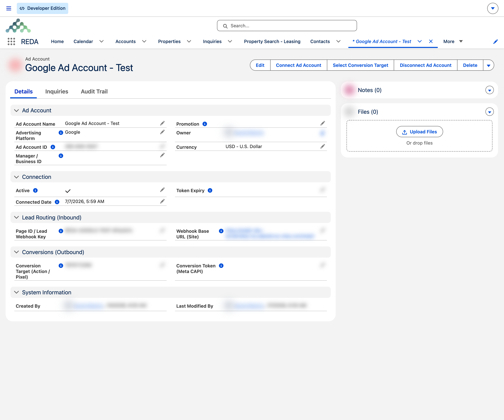Open the App Launcher grid icon
Screen dimensions: 504x420
tap(11, 41)
